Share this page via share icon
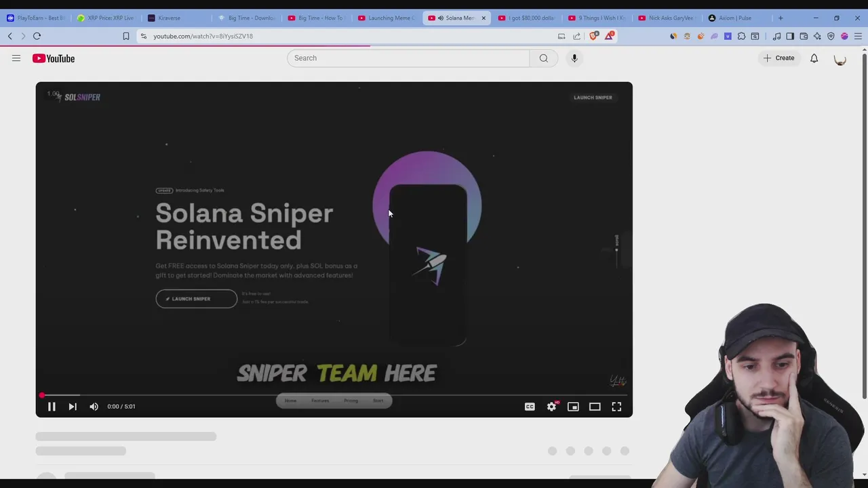The width and height of the screenshot is (868, 488). point(576,36)
